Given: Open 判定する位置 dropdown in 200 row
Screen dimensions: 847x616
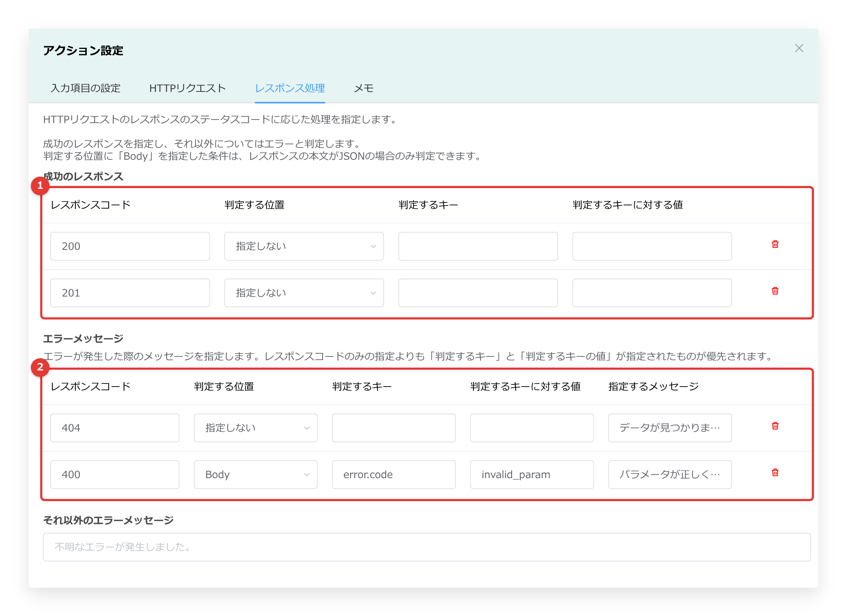Looking at the screenshot, I should (x=304, y=246).
